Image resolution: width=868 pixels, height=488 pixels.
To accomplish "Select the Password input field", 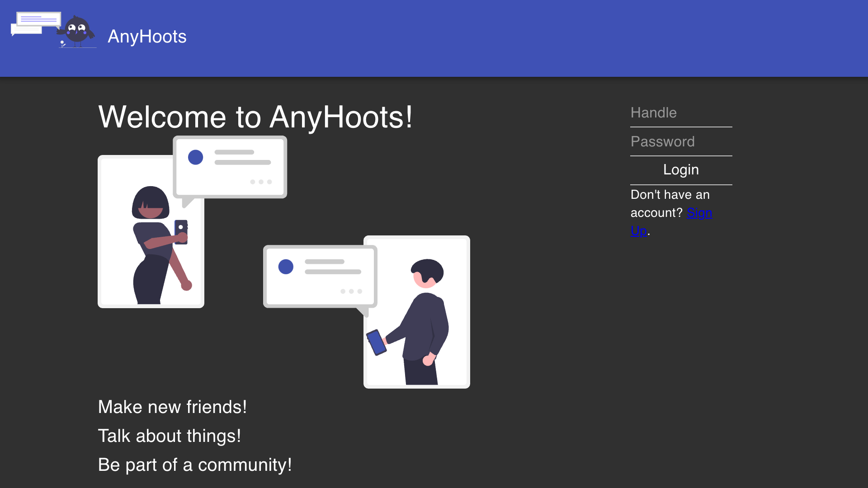I will 681,141.
